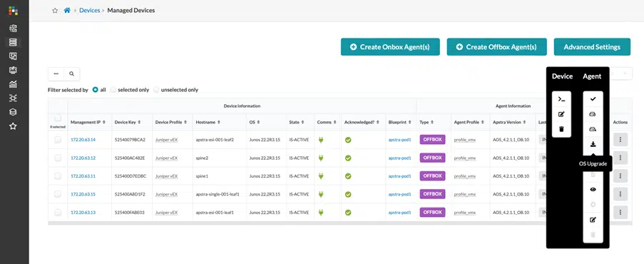This screenshot has width=644, height=264.
Task: Sort by OS column
Action: coord(254,122)
